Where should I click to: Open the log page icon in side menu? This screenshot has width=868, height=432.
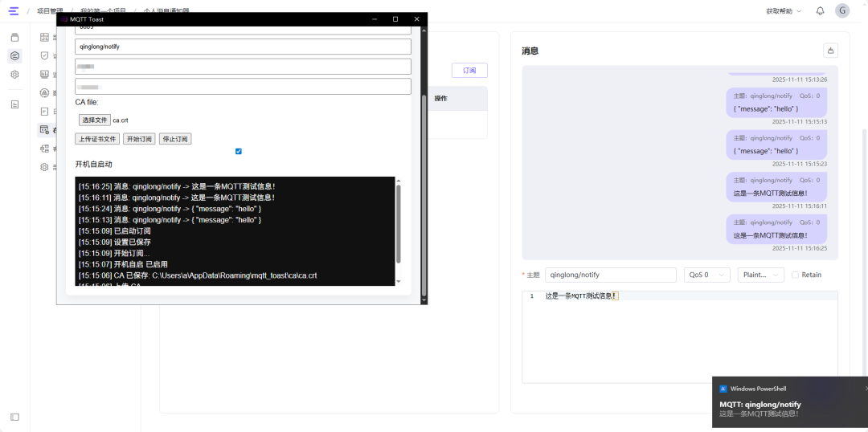point(44,111)
